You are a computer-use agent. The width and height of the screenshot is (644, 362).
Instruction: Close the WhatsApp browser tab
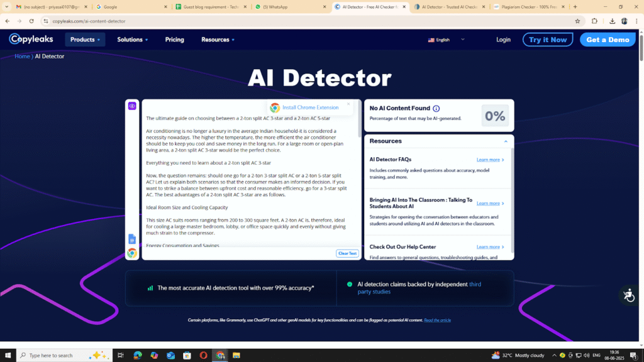(x=325, y=6)
